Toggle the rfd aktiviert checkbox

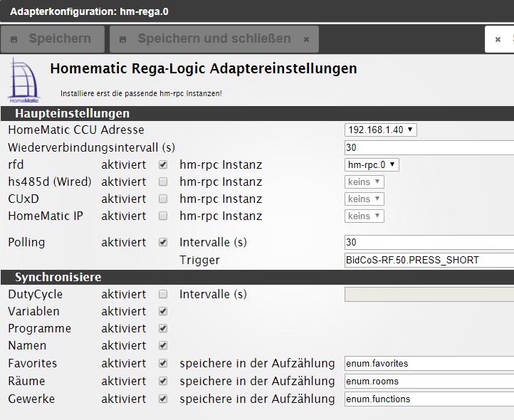[163, 164]
